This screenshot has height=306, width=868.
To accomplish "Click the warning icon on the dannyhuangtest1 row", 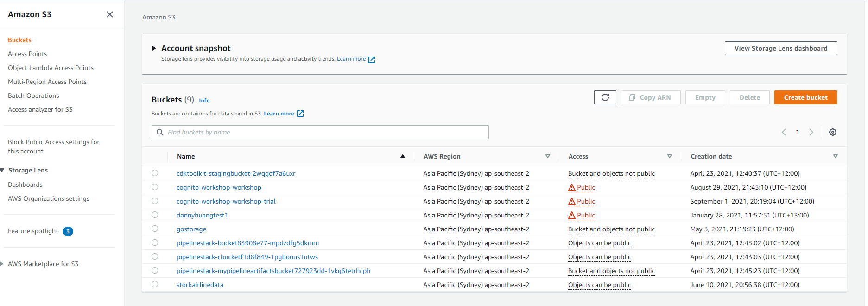I will 572,216.
